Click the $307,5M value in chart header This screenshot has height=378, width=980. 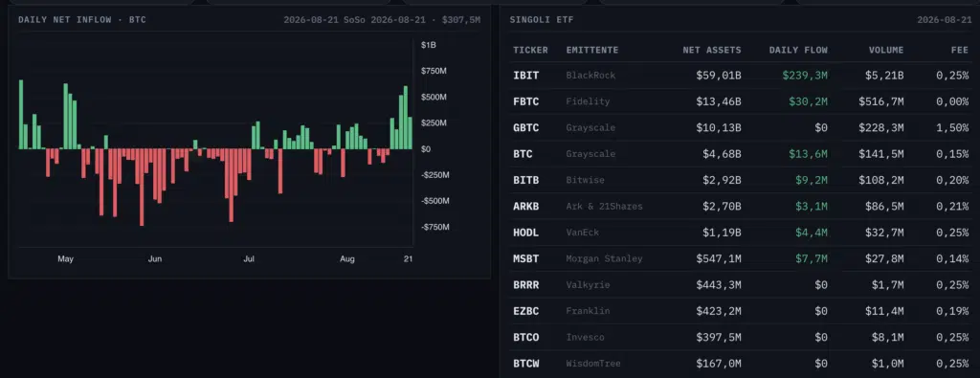(461, 20)
